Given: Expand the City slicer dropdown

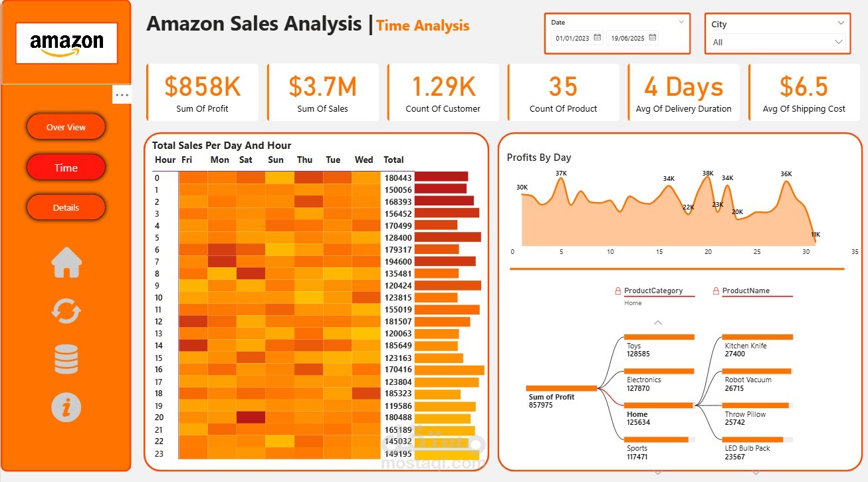Looking at the screenshot, I should [x=841, y=23].
